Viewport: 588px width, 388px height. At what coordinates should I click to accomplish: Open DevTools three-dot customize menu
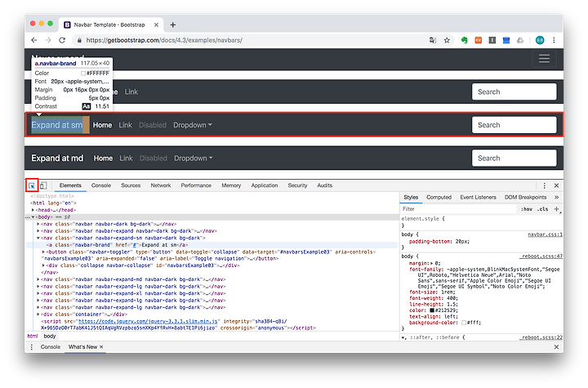(x=545, y=185)
